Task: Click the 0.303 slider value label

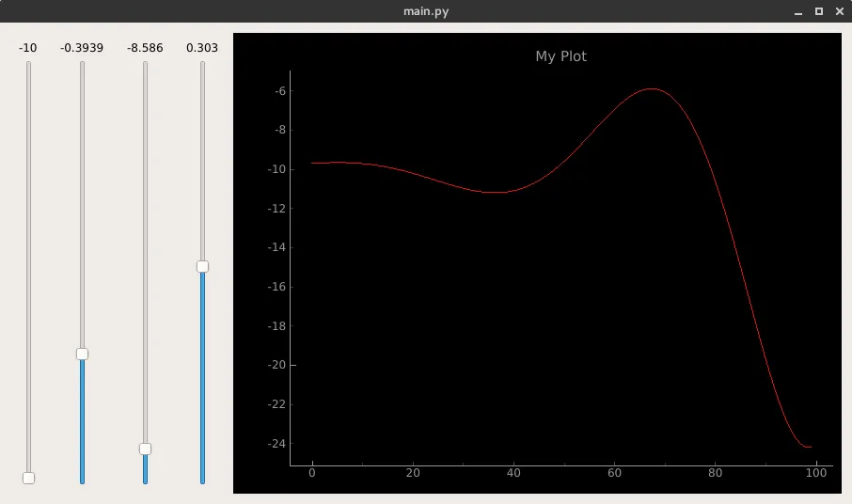Action: coord(202,48)
